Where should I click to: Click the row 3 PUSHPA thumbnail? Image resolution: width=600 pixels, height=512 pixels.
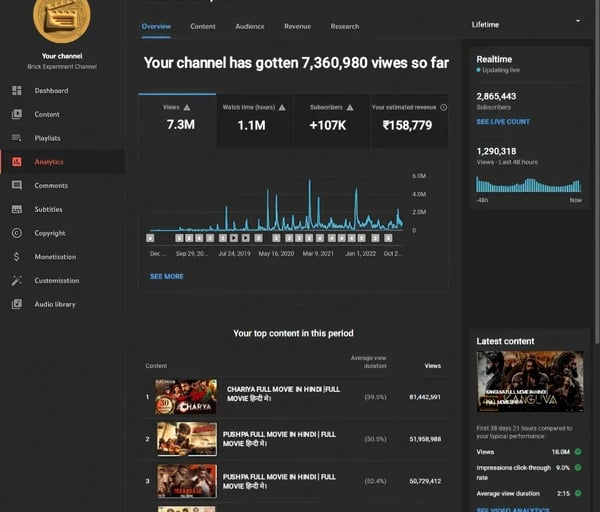(187, 481)
